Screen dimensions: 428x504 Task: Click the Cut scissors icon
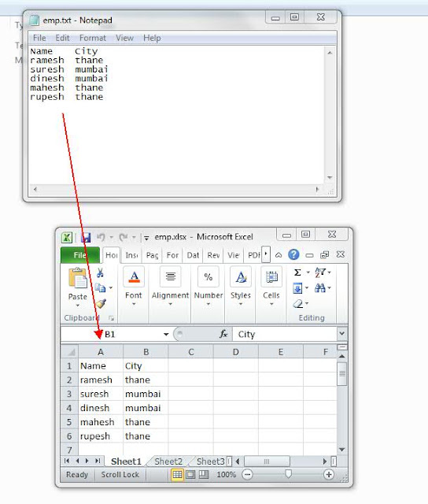tap(100, 273)
